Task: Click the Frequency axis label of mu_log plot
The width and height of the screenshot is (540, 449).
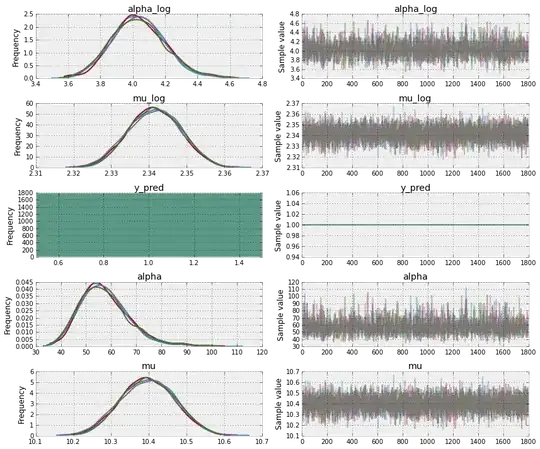Action: (18, 137)
